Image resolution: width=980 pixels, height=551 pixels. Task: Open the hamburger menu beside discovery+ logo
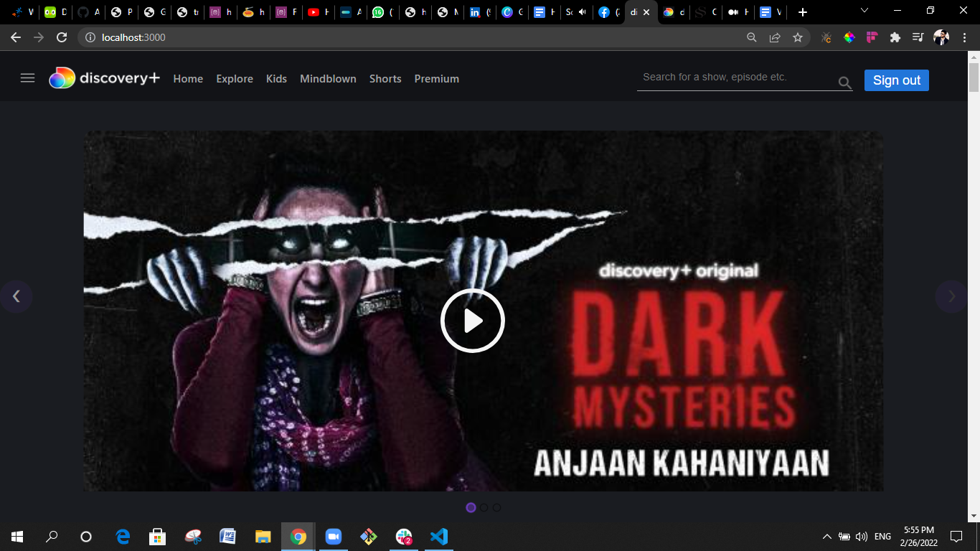[x=27, y=78]
